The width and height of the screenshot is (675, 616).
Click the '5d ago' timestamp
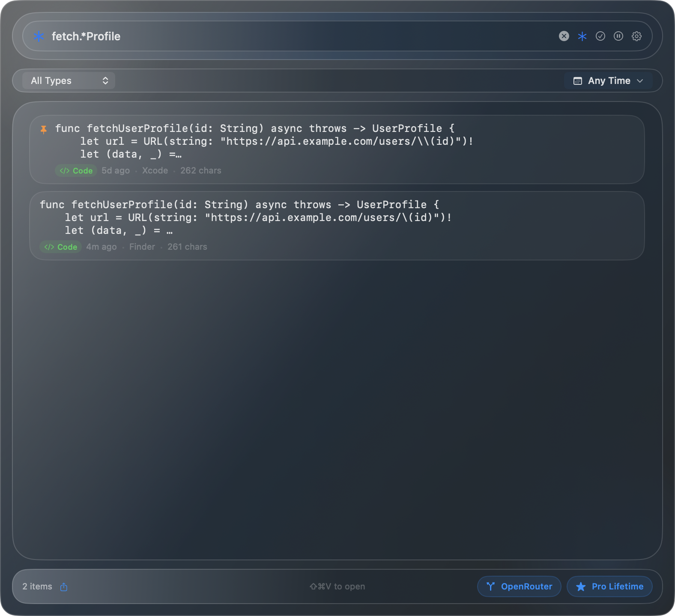pyautogui.click(x=116, y=170)
